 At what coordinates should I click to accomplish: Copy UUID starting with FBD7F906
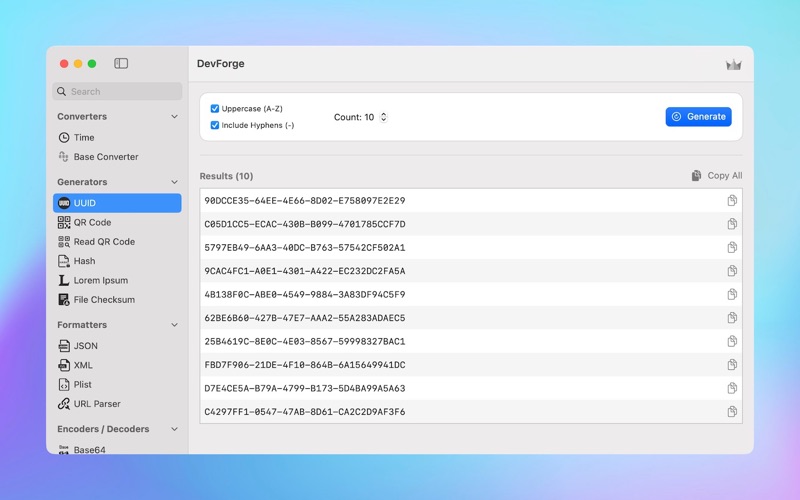(732, 365)
